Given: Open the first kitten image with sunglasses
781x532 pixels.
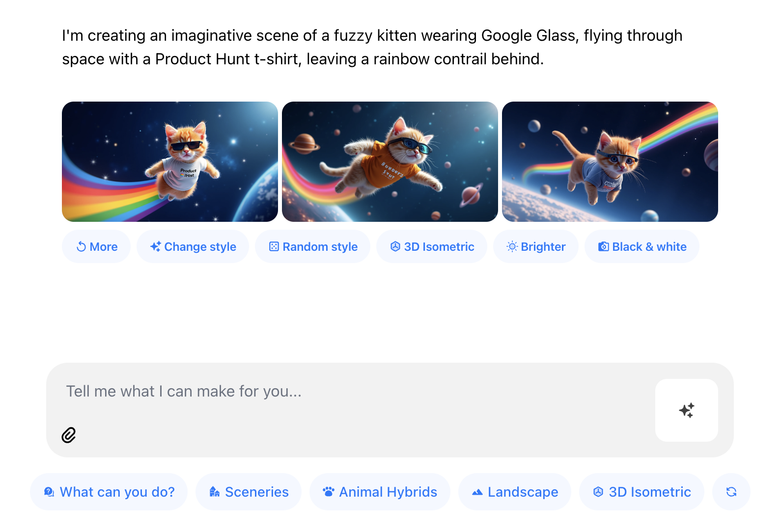Looking at the screenshot, I should [170, 161].
